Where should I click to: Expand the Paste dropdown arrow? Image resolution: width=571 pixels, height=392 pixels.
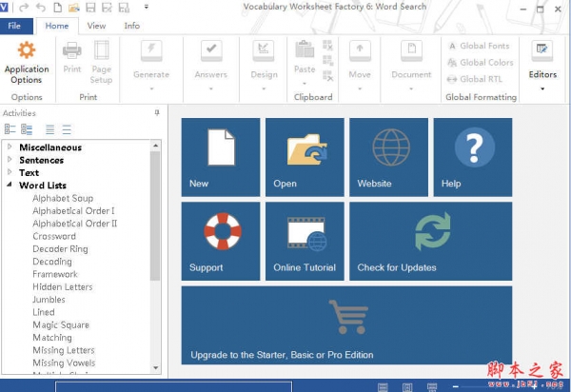[x=305, y=84]
